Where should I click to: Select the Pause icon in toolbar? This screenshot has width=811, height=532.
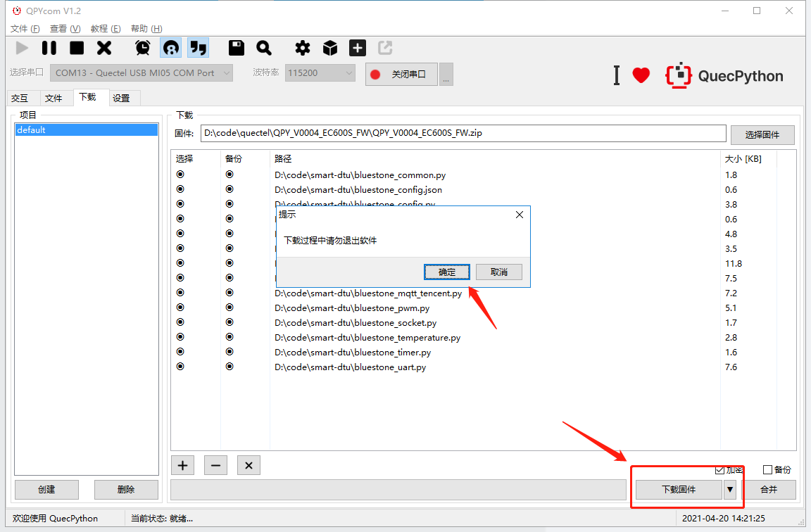(x=49, y=47)
